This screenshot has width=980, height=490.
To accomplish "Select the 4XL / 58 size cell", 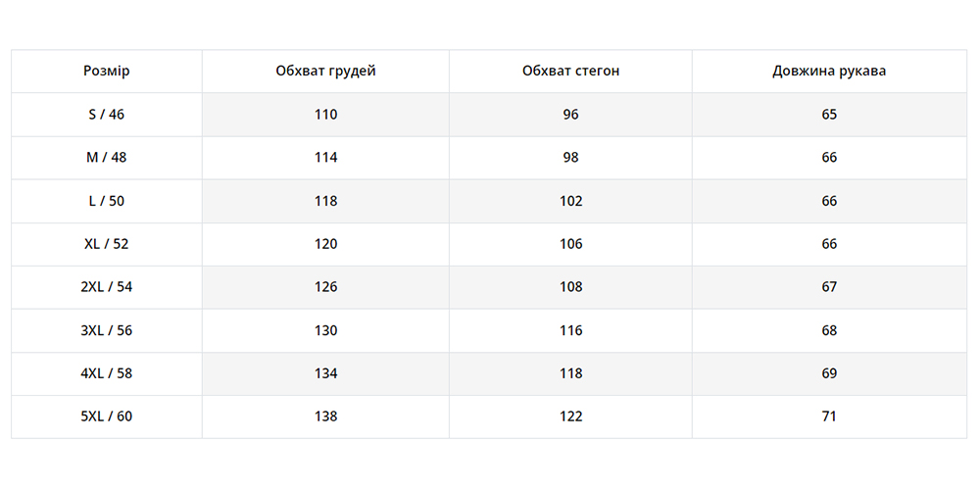I will (107, 373).
